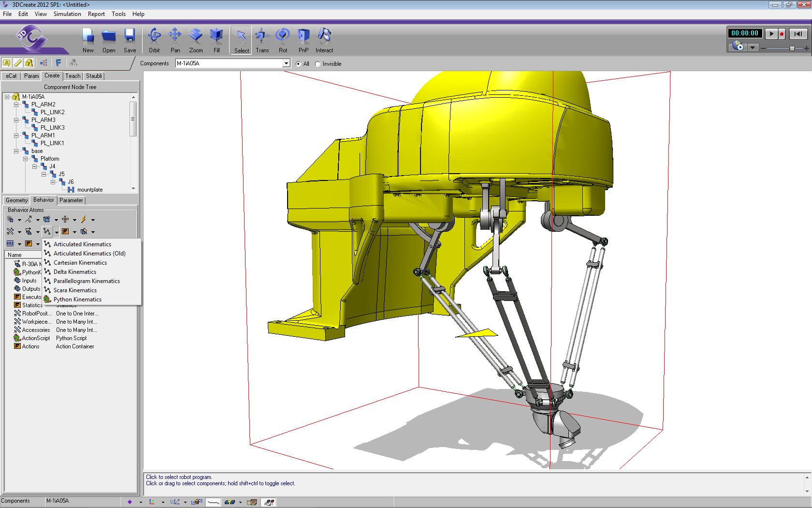Click the padlock lock icon in the status bar
This screenshot has height=508, width=812.
(197, 502)
